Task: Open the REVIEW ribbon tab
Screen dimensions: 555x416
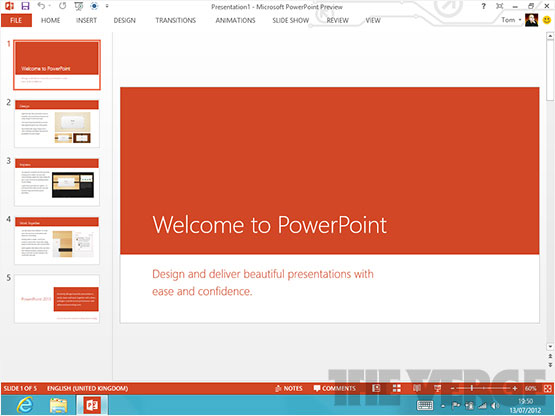Action: [337, 21]
